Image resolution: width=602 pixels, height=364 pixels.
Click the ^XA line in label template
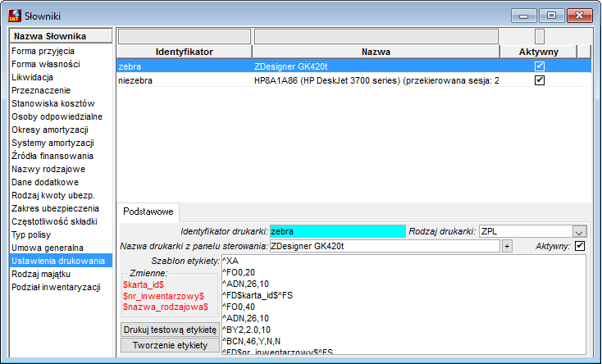click(230, 261)
